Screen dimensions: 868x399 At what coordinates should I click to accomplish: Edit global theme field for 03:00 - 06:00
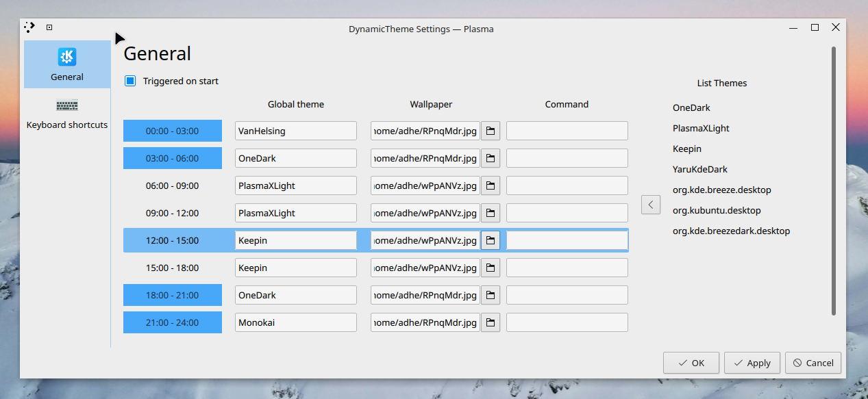coord(296,158)
